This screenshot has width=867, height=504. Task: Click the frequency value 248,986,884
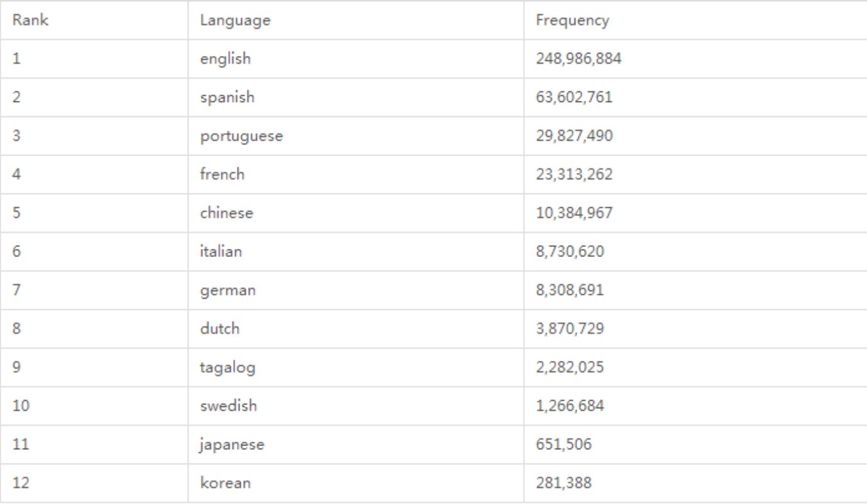[578, 59]
